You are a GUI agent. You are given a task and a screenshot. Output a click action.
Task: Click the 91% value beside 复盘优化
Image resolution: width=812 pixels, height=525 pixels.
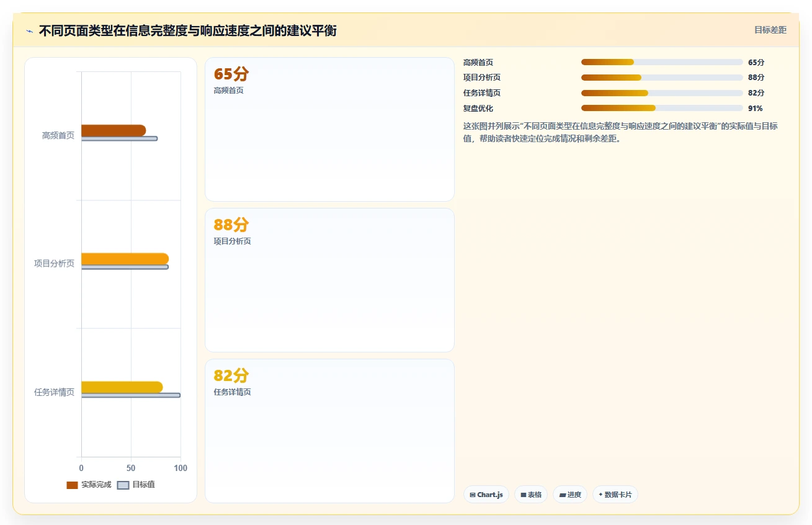[x=756, y=108]
